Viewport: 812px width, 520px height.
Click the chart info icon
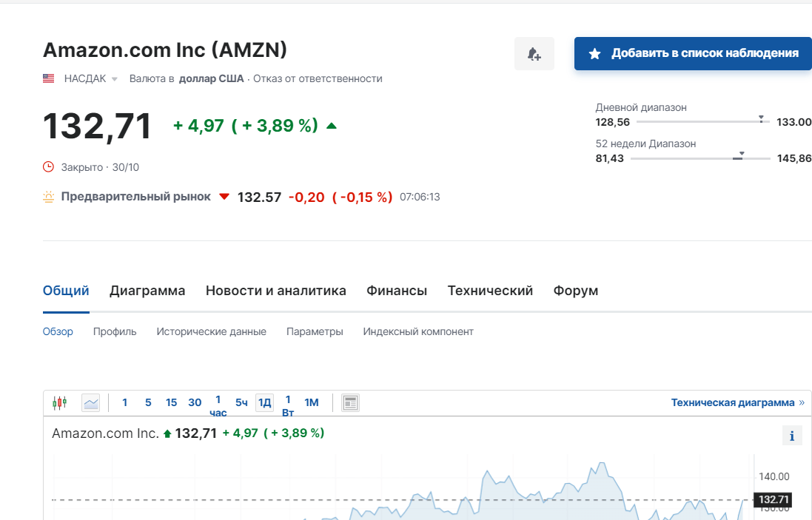coord(792,436)
